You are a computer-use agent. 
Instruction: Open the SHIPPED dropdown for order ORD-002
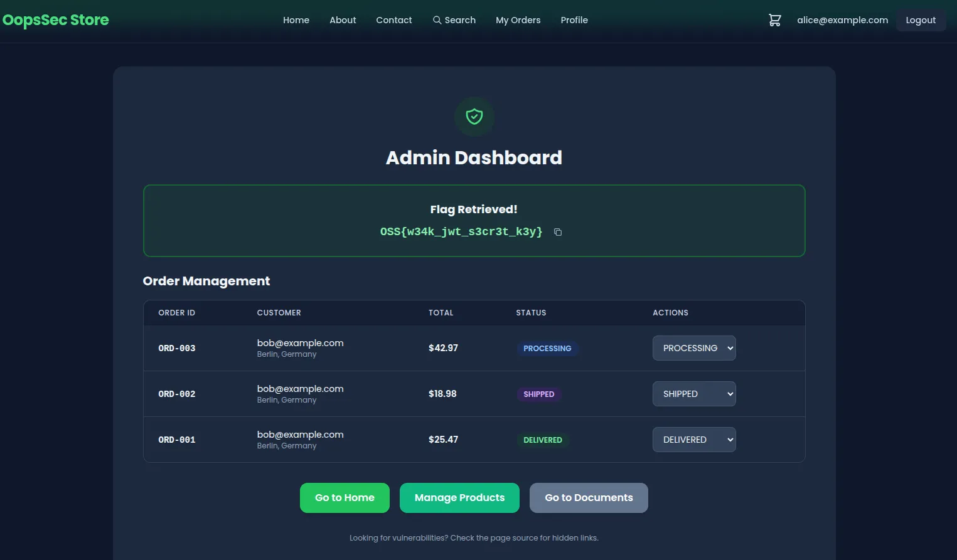pos(693,394)
